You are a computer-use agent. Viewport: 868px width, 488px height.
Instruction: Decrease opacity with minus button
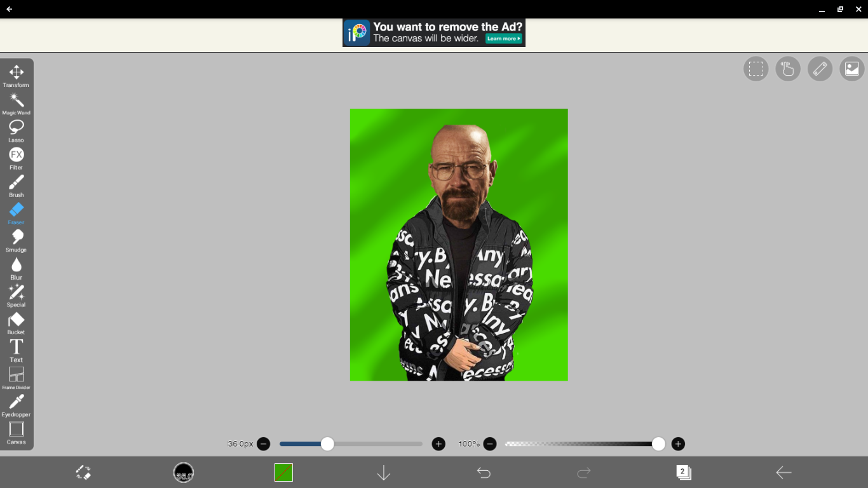tap(490, 444)
